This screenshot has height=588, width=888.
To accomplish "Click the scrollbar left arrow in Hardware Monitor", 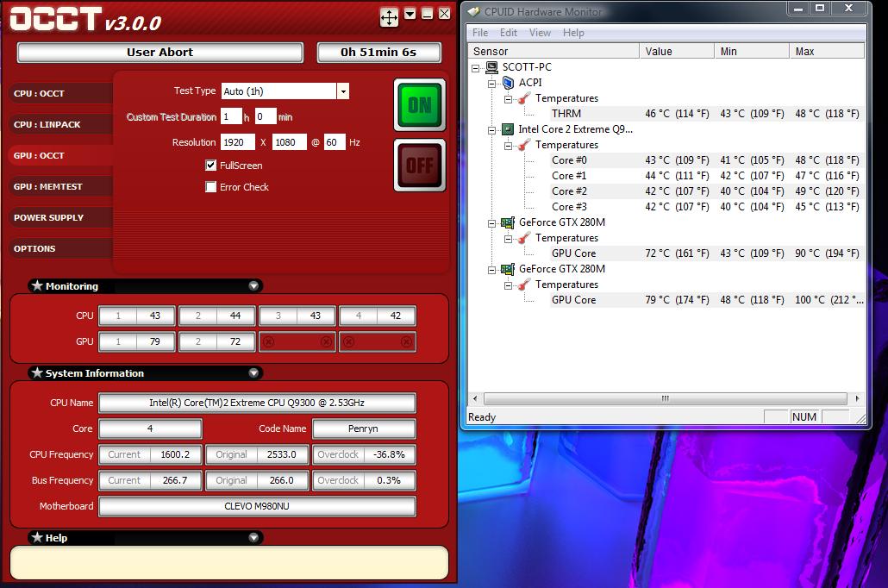I will (475, 398).
